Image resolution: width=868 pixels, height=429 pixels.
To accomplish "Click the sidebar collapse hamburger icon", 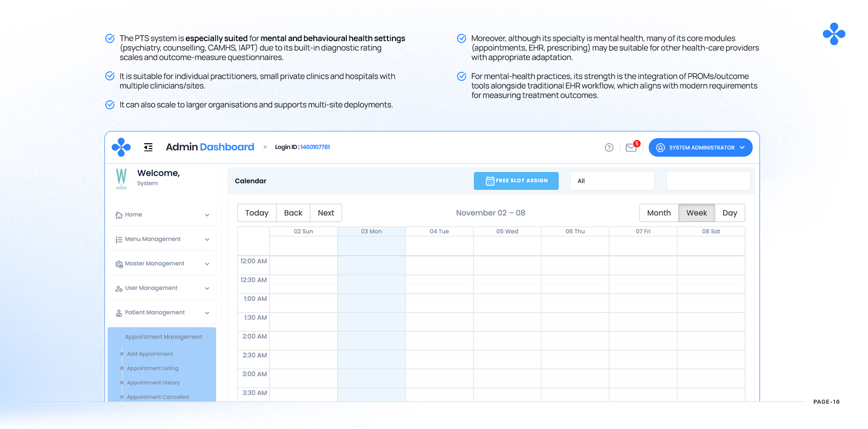I will (148, 147).
